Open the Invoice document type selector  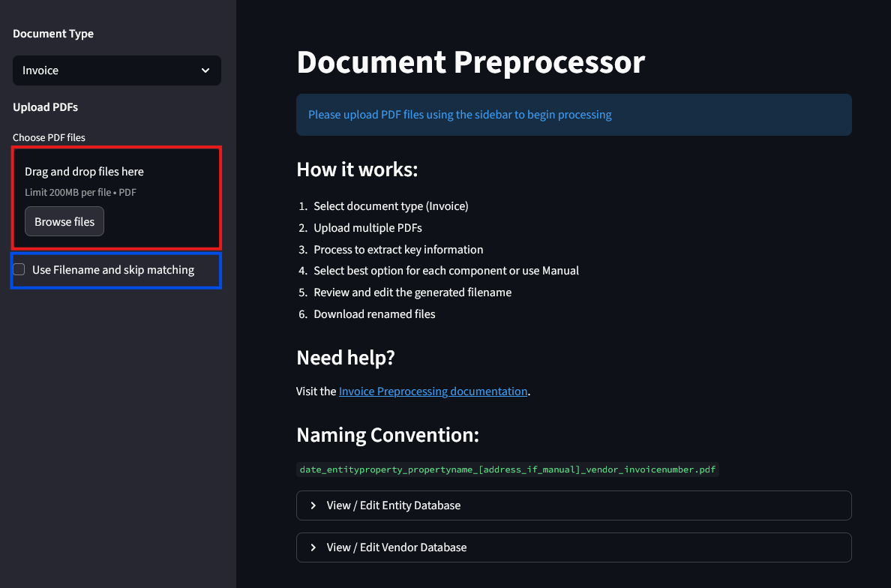[x=116, y=70]
